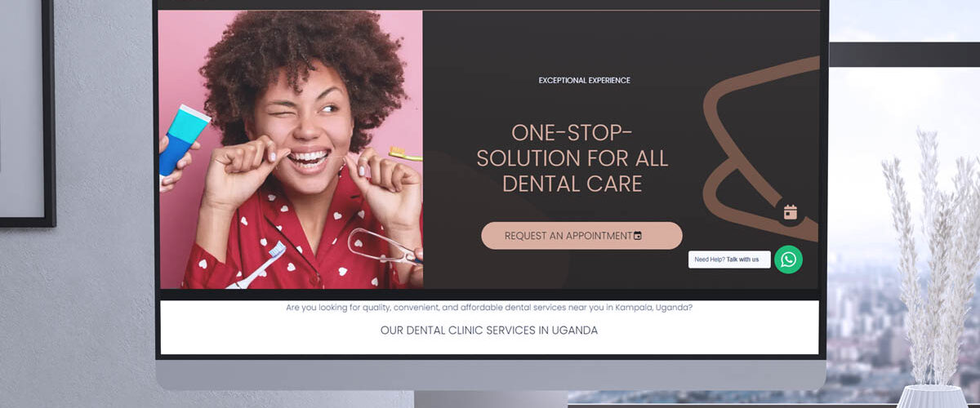
Task: Click the flossing woman hero photo
Action: [x=291, y=149]
